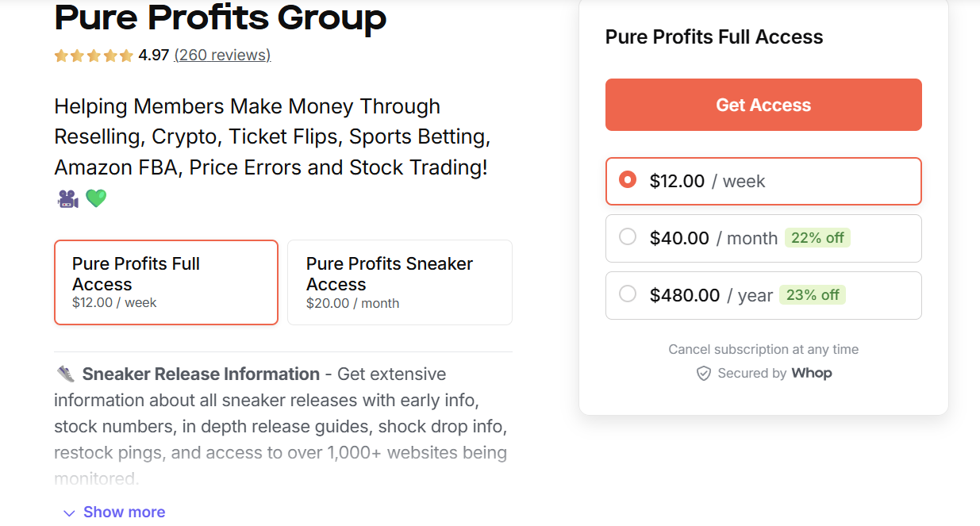Select the $40.00 per month plan radio

[x=628, y=237]
